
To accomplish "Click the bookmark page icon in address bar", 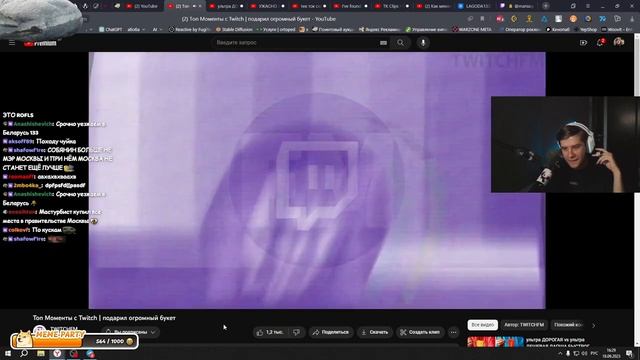I will (x=482, y=19).
